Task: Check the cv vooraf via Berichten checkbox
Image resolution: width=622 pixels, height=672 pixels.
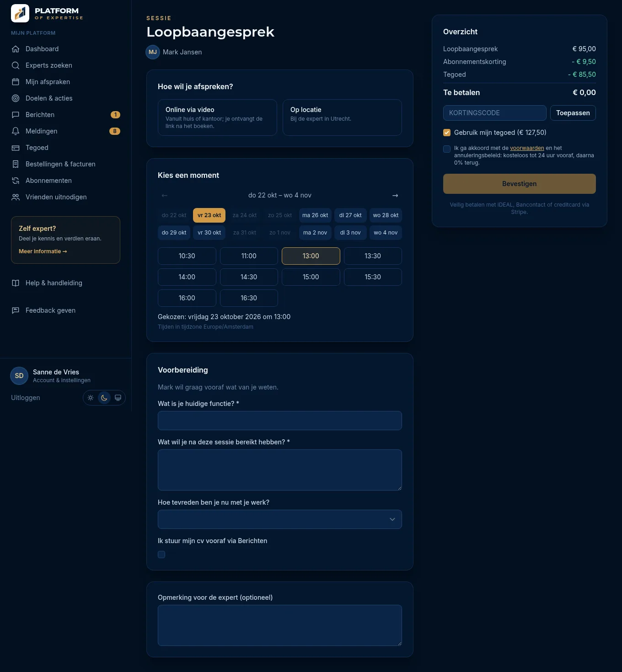Action: click(x=161, y=555)
